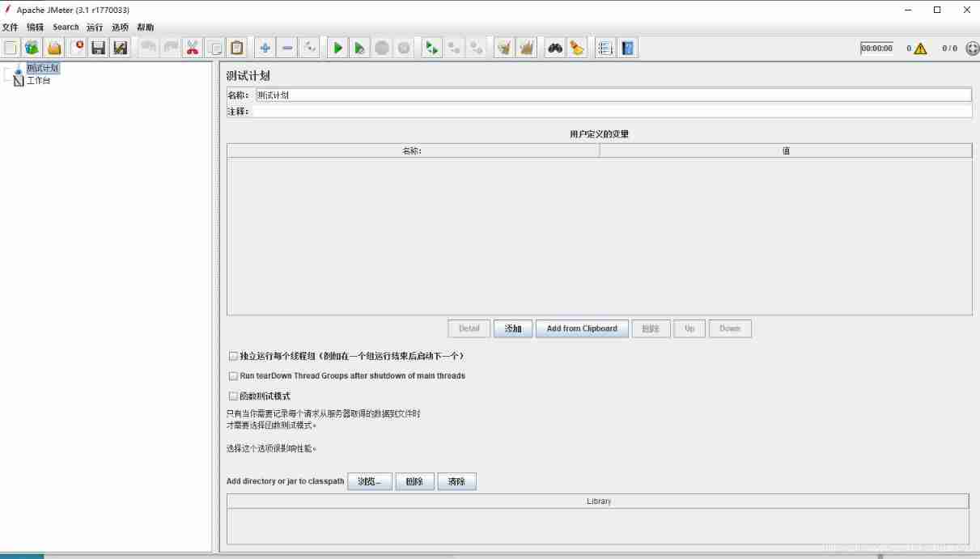The image size is (980, 559).
Task: Click the Detail button under variables table
Action: tap(469, 328)
